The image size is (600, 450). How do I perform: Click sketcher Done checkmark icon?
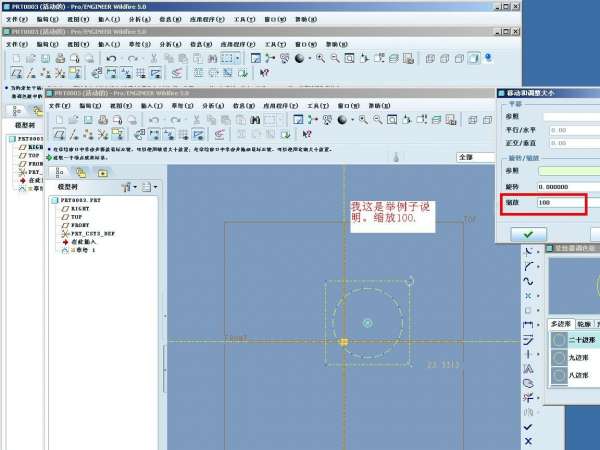528,427
